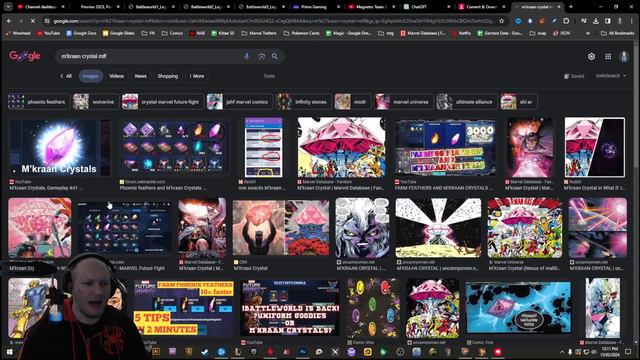Viewport: 640px width, 360px height.
Task: Open the Google apps grid
Action: [x=608, y=56]
